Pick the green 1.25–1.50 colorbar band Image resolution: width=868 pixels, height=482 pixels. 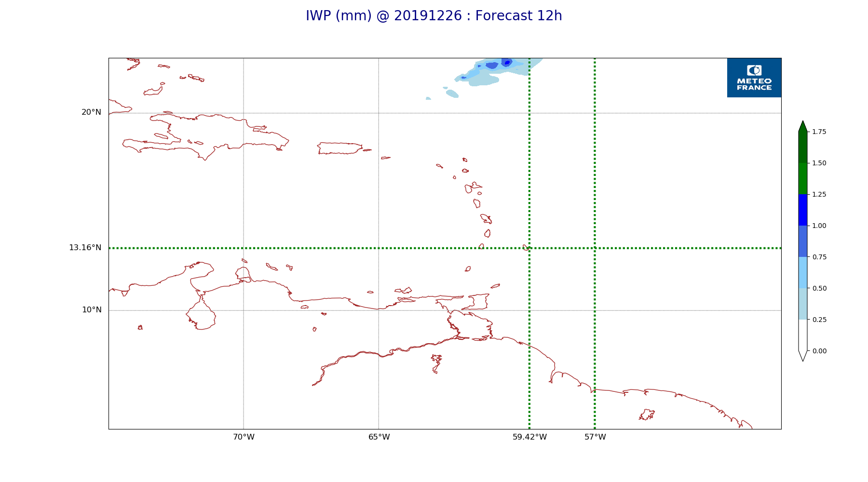[802, 178]
